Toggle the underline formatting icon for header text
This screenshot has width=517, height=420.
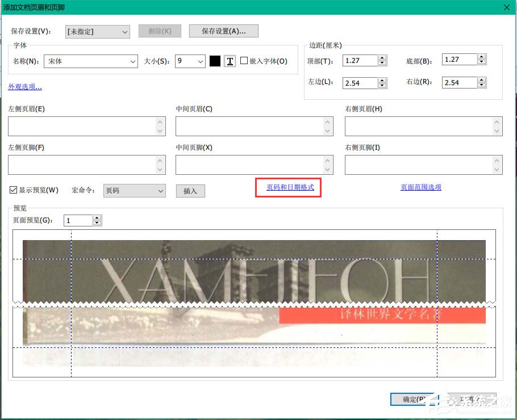(230, 61)
